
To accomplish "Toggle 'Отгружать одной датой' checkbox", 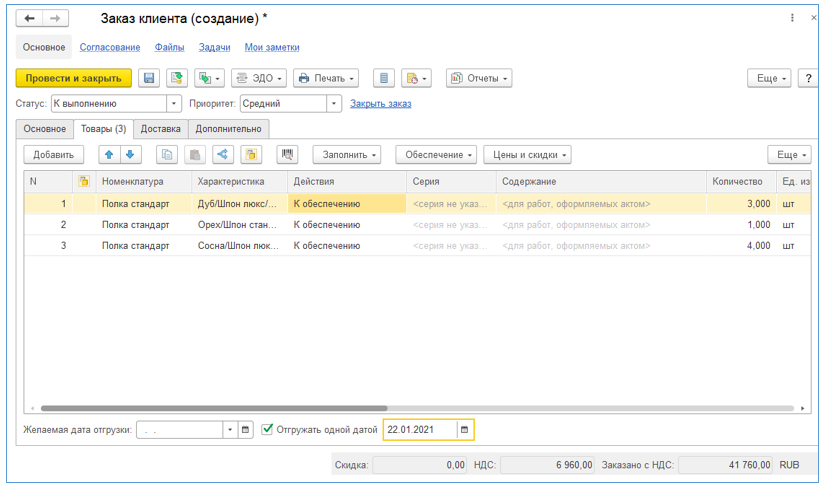I will [x=267, y=430].
